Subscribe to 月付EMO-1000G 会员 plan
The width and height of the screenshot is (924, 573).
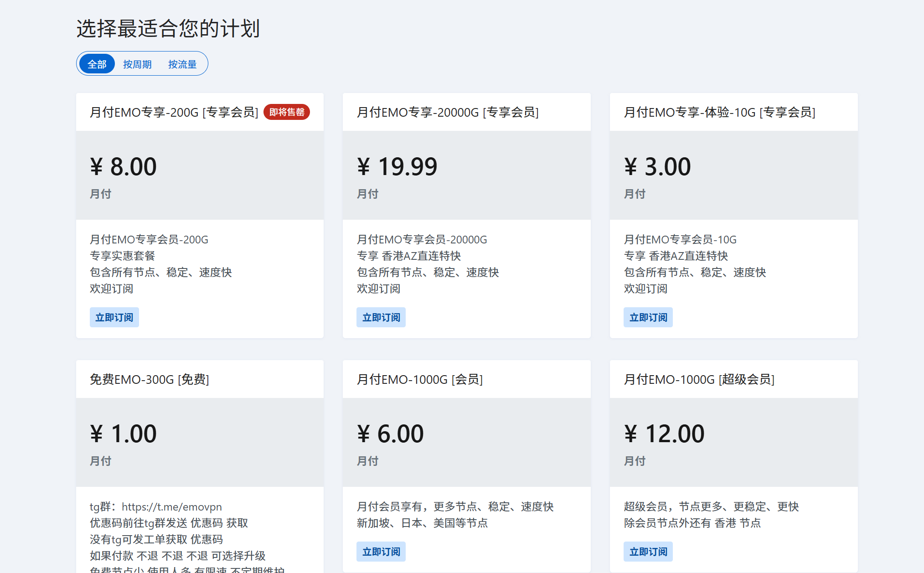point(381,552)
